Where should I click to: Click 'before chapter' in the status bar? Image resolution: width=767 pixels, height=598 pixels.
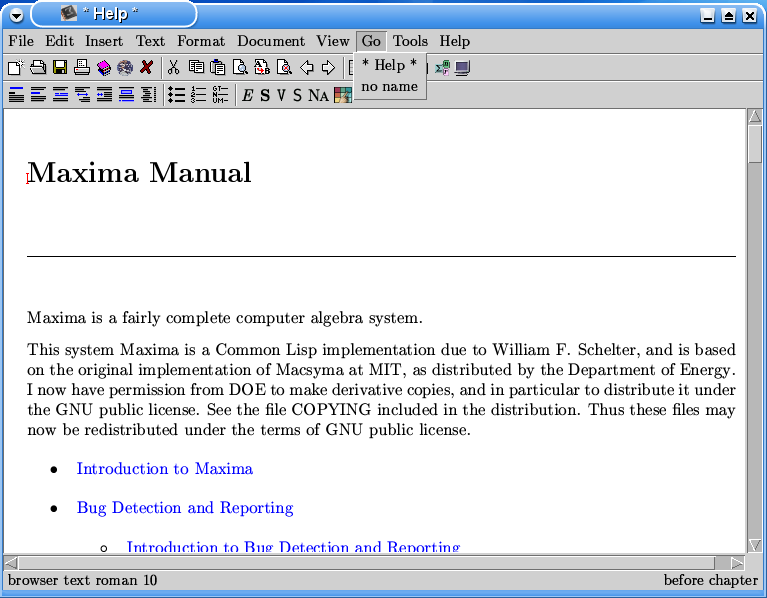(710, 580)
